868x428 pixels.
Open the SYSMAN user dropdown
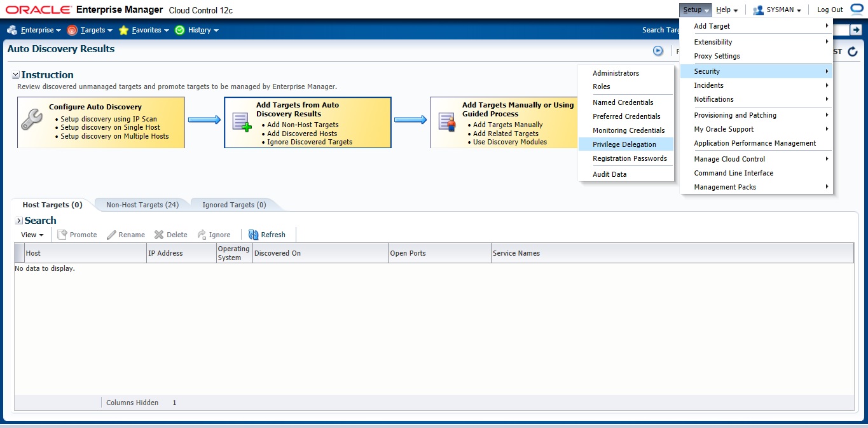pyautogui.click(x=776, y=10)
